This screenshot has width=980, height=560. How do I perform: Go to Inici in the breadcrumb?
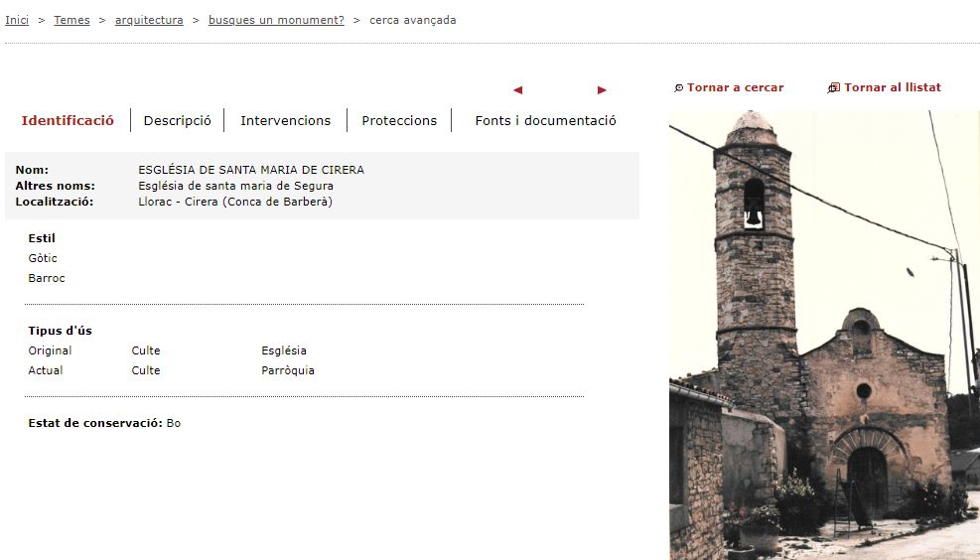17,20
